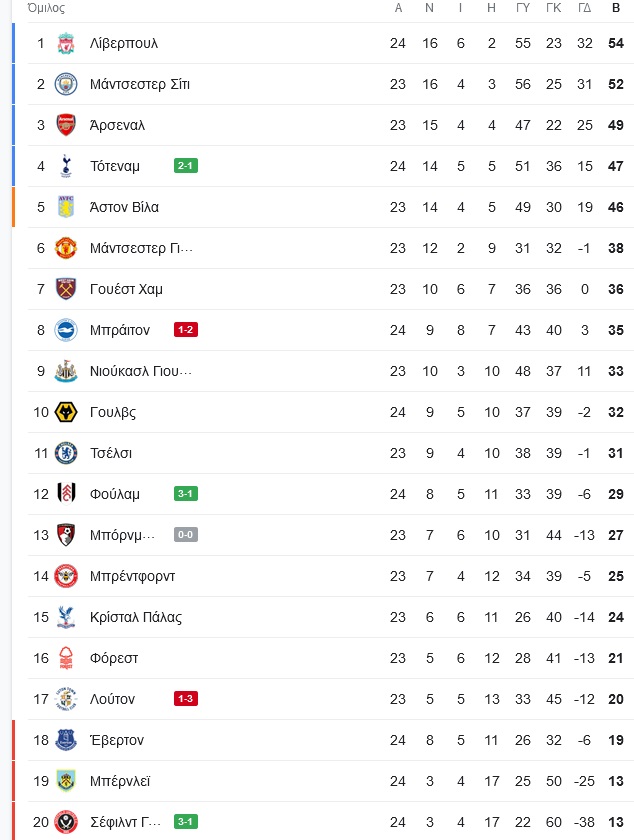
Task: Click the Wolves yellow crest icon
Action: click(x=66, y=412)
